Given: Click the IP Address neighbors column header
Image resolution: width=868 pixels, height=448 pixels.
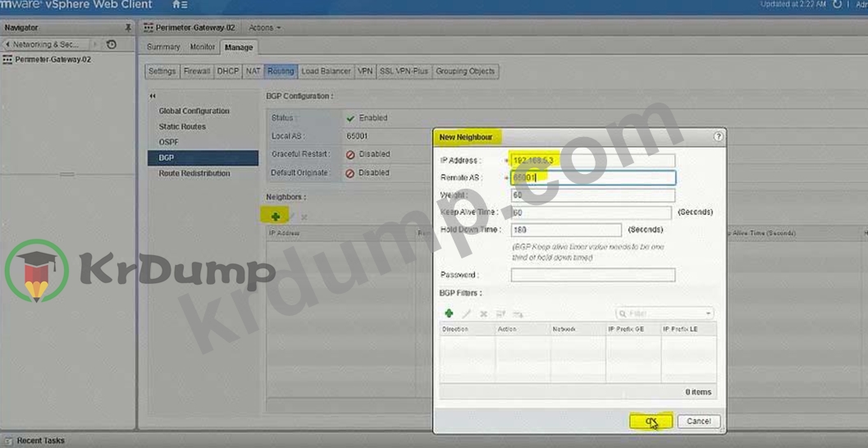Looking at the screenshot, I should click(x=340, y=234).
